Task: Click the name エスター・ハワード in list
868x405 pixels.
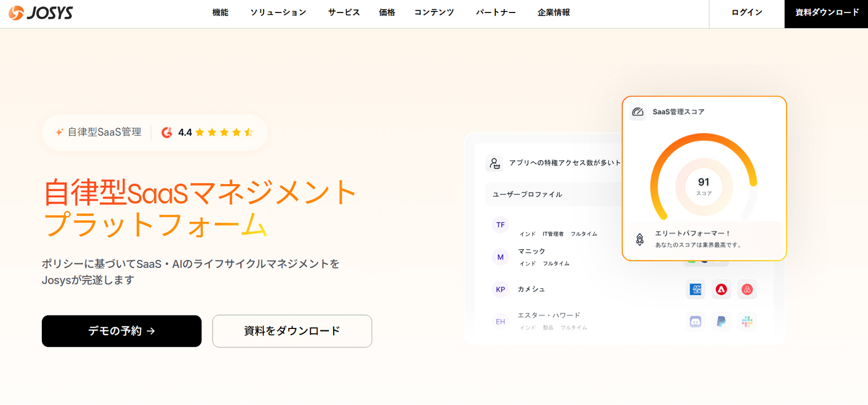Action: click(549, 315)
